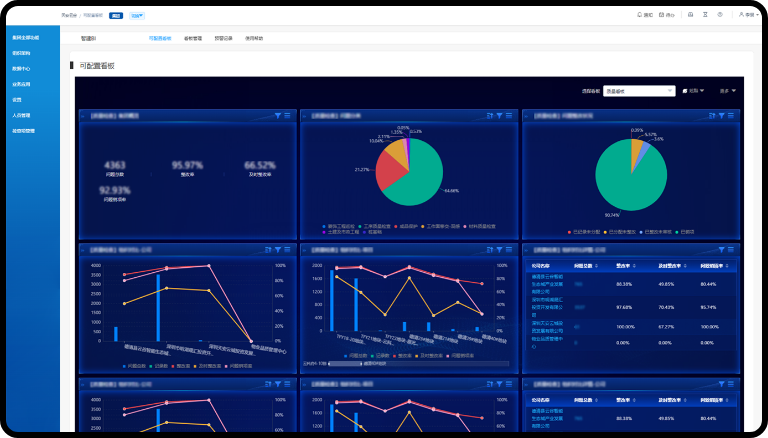Viewport: 768px width, 438px height.
Task: Click the first breadcrumb link at top left
Action: (69, 16)
